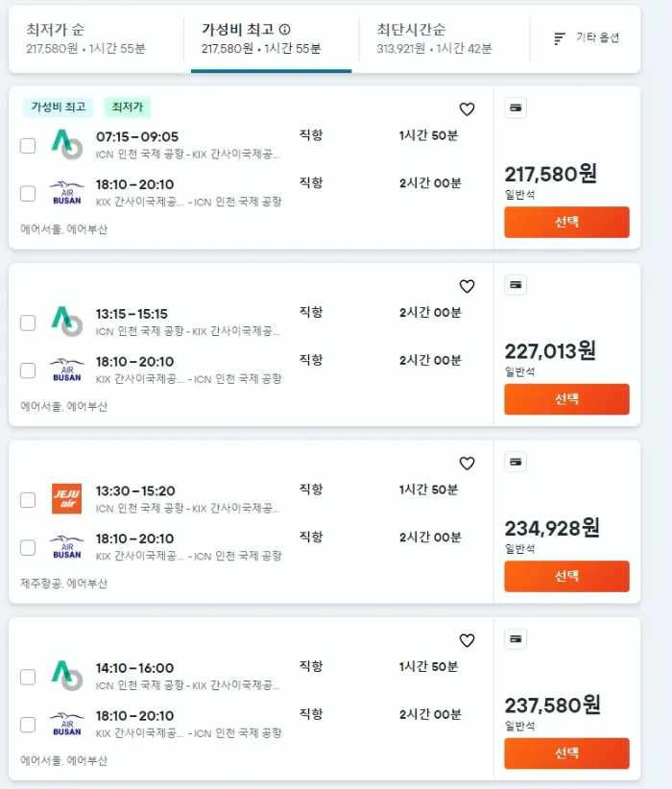Favorite the 217,580원 itinerary with the heart
Viewport: 672px width, 789px height.
(x=468, y=109)
